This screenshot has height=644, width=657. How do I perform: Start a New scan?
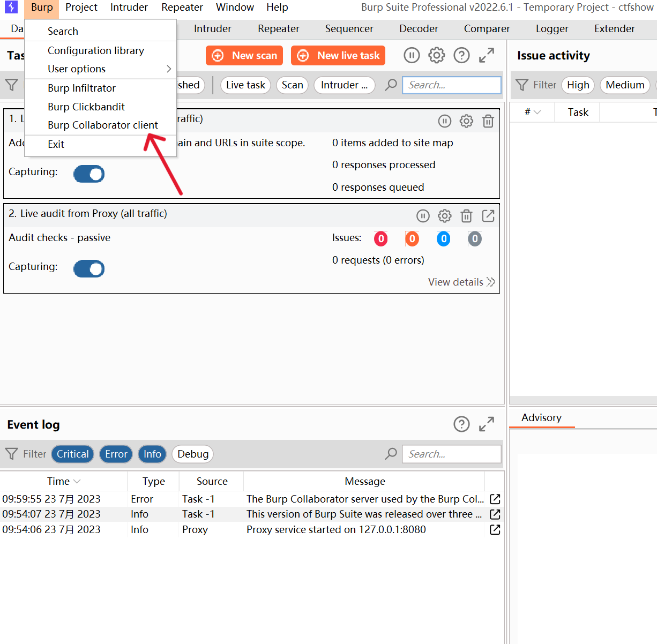pyautogui.click(x=244, y=56)
